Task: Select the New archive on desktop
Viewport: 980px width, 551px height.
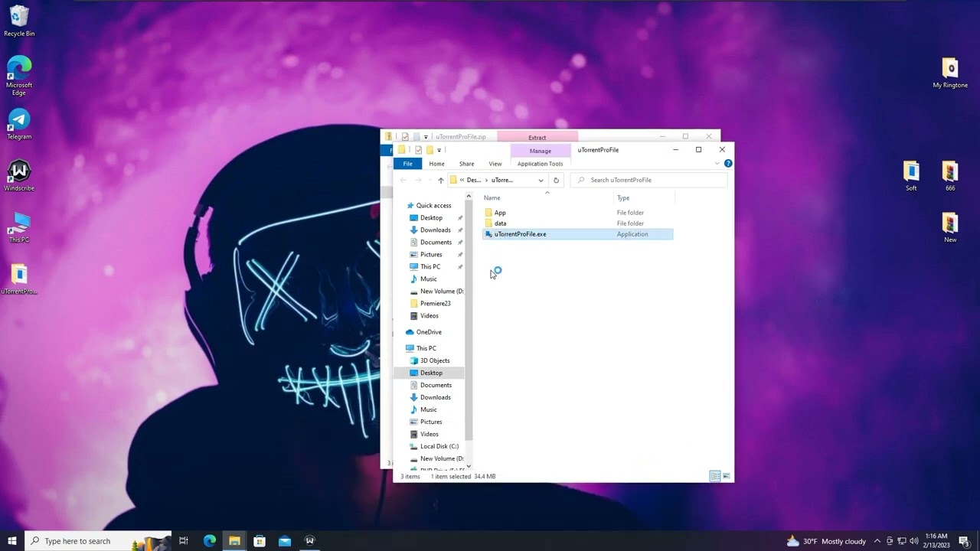Action: pyautogui.click(x=950, y=227)
